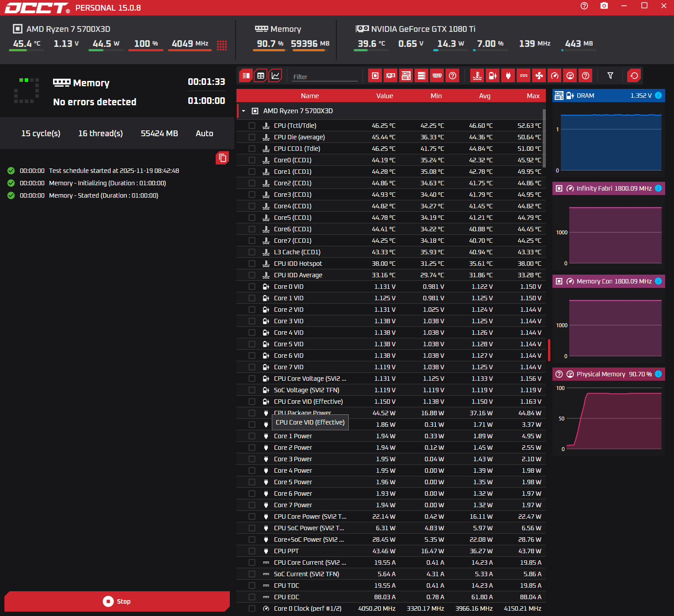Click inside the Filter text field

(325, 77)
